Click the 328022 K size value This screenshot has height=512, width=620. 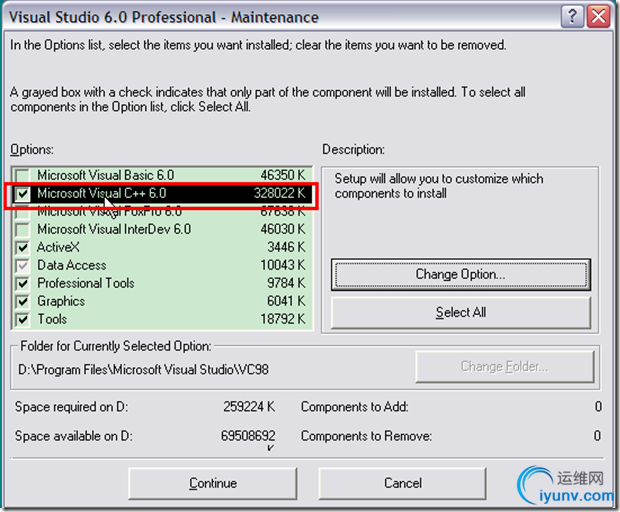(x=280, y=193)
